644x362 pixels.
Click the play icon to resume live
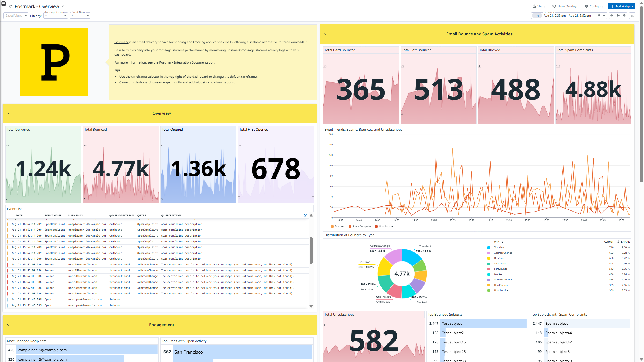pyautogui.click(x=618, y=16)
